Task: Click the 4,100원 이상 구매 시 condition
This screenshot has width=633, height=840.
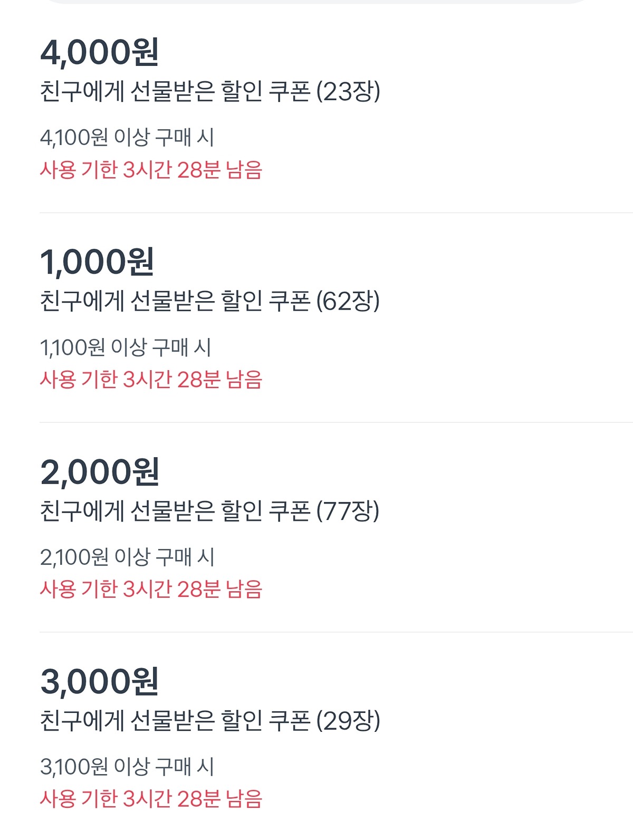Action: pyautogui.click(x=127, y=138)
